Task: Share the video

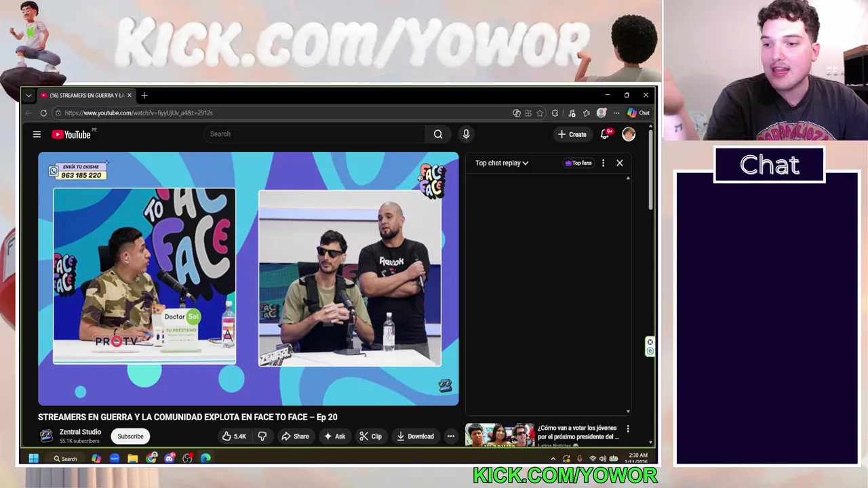Action: pos(295,436)
